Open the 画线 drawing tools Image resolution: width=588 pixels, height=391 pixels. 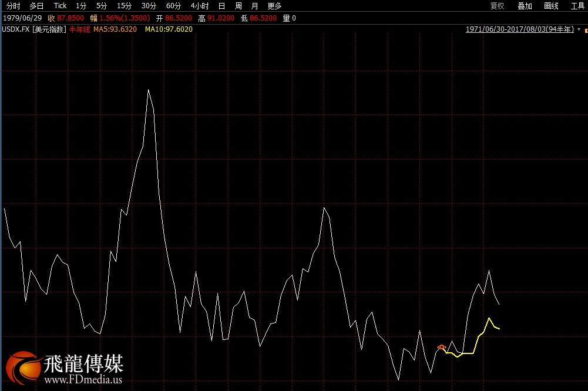coord(551,6)
